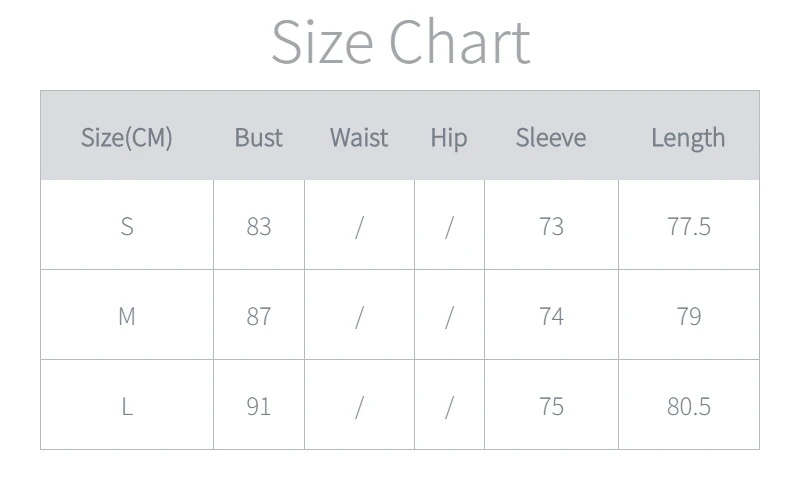The height and width of the screenshot is (500, 800).
Task: Select the Sleeve column header
Action: click(551, 137)
